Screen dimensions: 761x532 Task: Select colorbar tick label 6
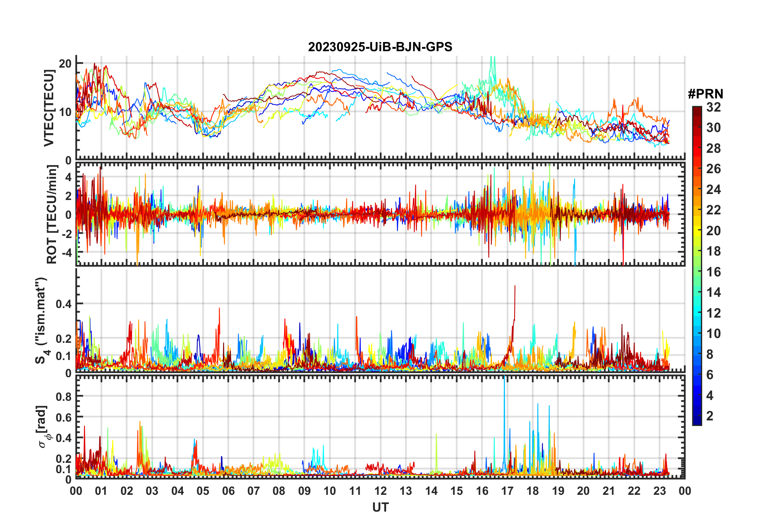[710, 375]
